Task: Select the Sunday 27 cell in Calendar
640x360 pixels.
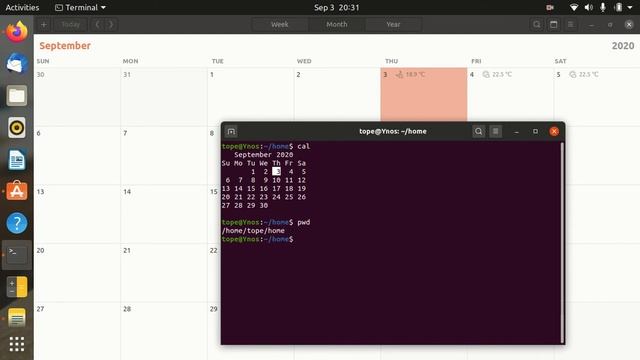Action: [77, 331]
